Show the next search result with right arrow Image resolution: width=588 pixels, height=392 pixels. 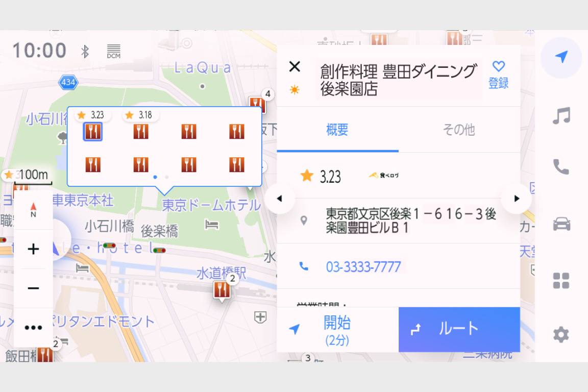pyautogui.click(x=516, y=199)
